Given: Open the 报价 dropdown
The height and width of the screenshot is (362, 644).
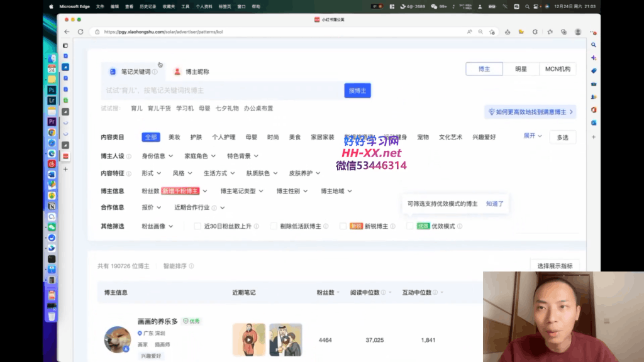Looking at the screenshot, I should point(151,207).
